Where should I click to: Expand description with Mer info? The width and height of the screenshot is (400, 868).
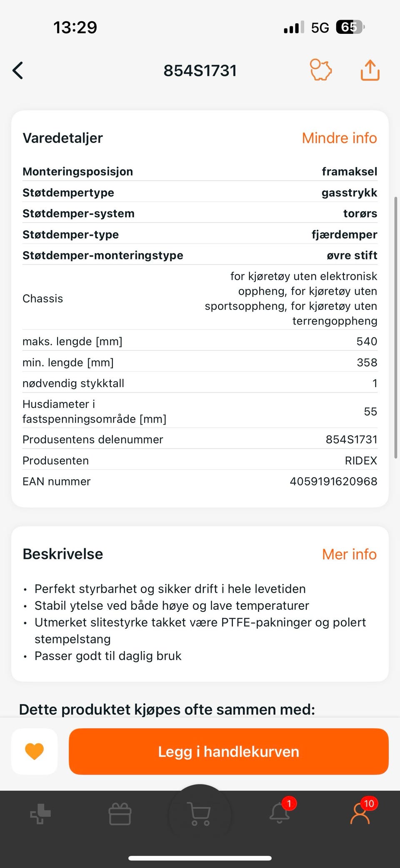(349, 554)
